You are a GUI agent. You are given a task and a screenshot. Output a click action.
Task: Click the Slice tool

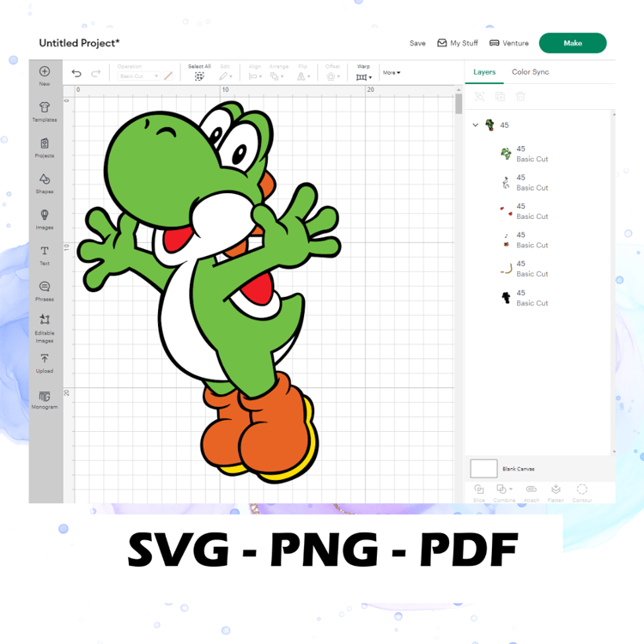click(479, 493)
